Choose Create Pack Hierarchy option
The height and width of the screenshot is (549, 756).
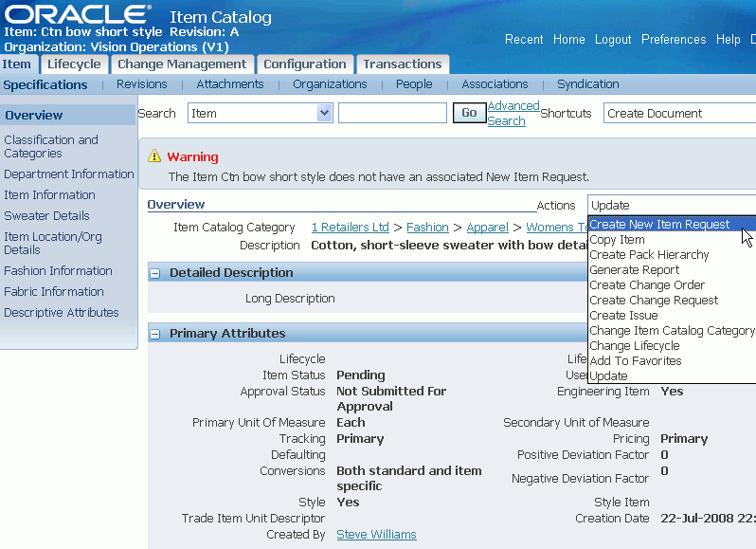tap(672, 255)
